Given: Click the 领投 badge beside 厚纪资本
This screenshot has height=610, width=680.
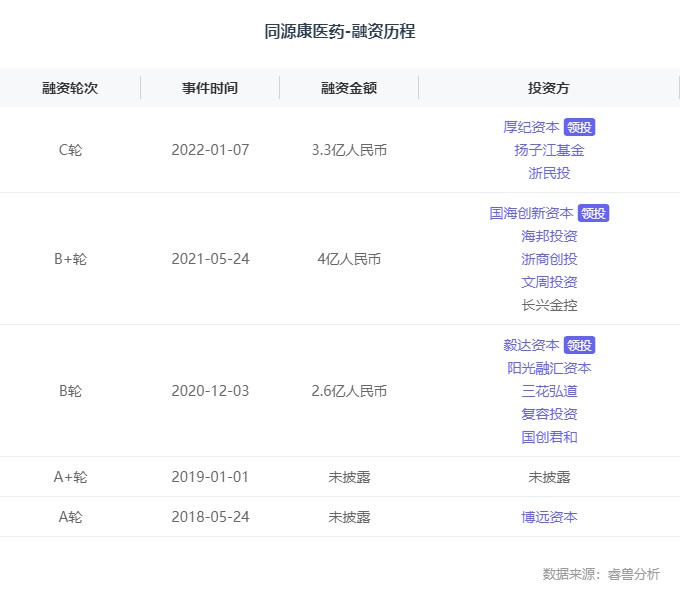Looking at the screenshot, I should 579,127.
